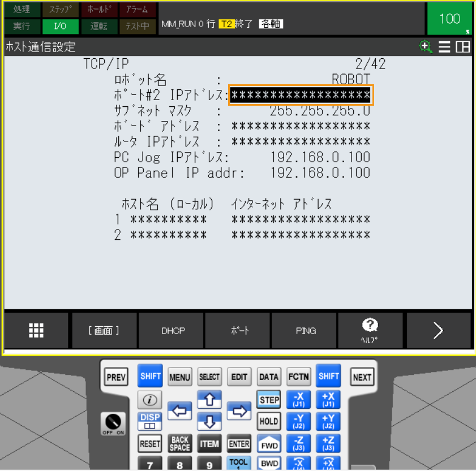Click the down arrow key

point(209,422)
